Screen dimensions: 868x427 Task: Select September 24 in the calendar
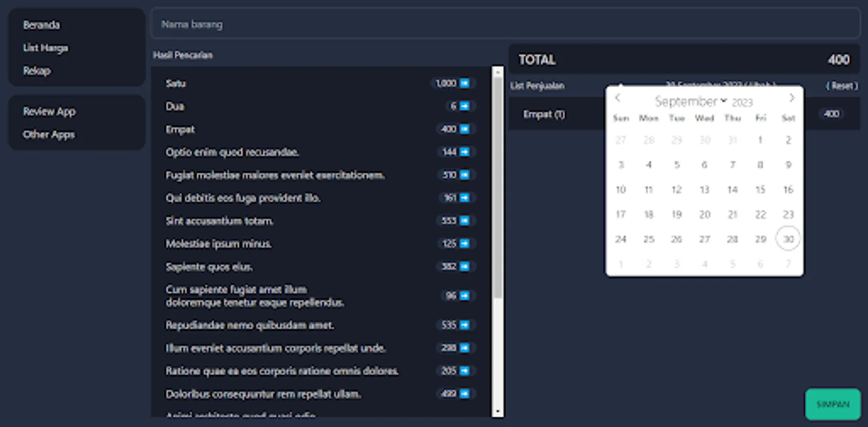click(x=621, y=239)
